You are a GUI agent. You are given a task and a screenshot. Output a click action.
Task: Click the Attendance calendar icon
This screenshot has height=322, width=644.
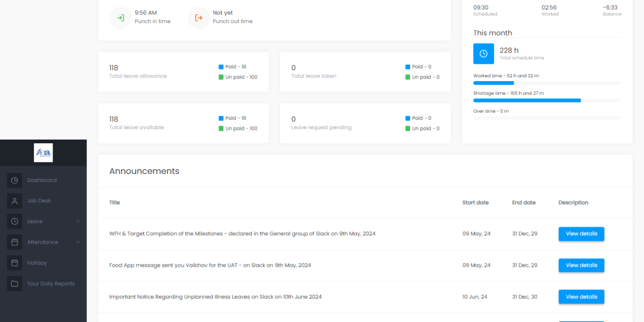tap(14, 242)
